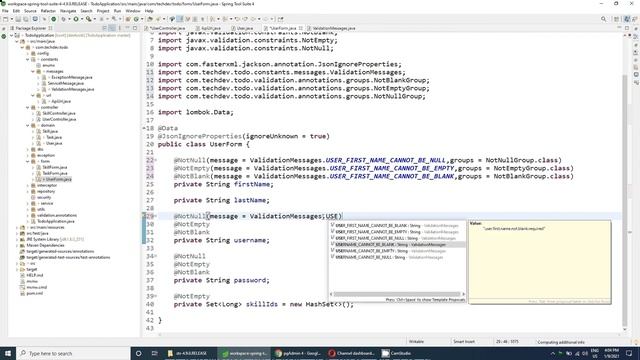Click Collapse All in Package Explorer
The image size is (640, 360).
pyautogui.click(x=104, y=28)
